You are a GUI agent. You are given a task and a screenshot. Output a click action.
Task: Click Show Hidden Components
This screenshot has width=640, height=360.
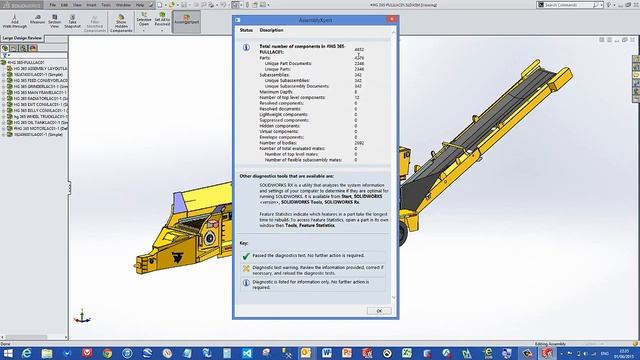point(121,23)
